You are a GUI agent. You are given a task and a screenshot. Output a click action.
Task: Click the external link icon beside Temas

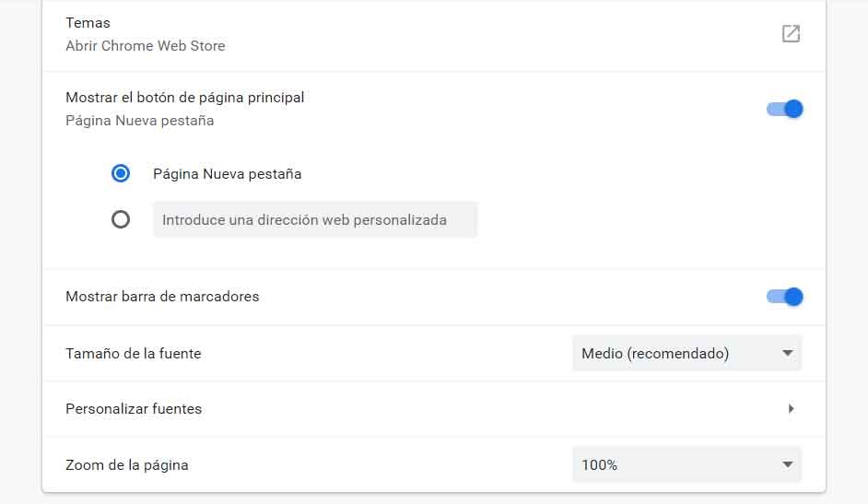coord(791,34)
